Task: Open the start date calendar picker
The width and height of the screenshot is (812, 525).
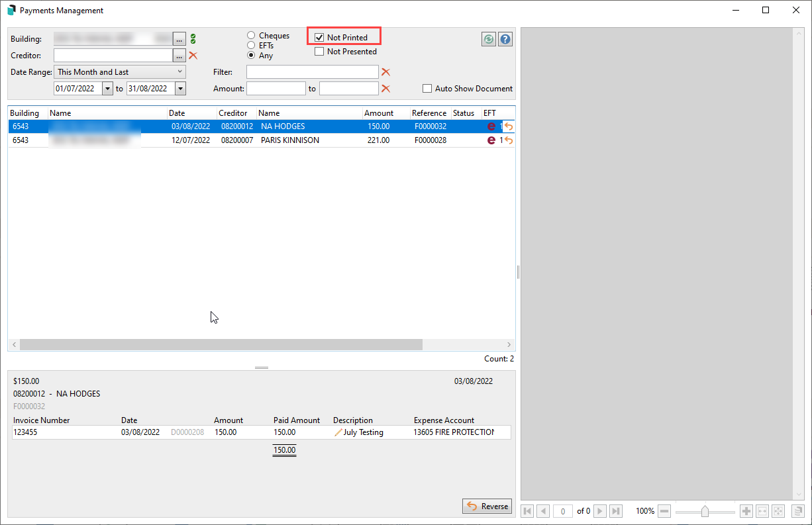Action: (107, 88)
